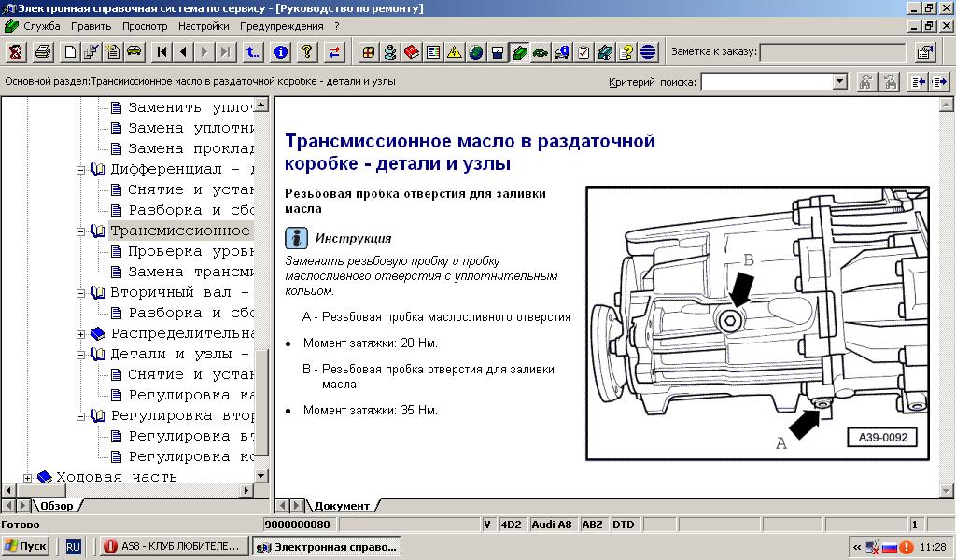The height and width of the screenshot is (560, 956).
Task: Click the yellow warning triangle icon
Action: (454, 52)
